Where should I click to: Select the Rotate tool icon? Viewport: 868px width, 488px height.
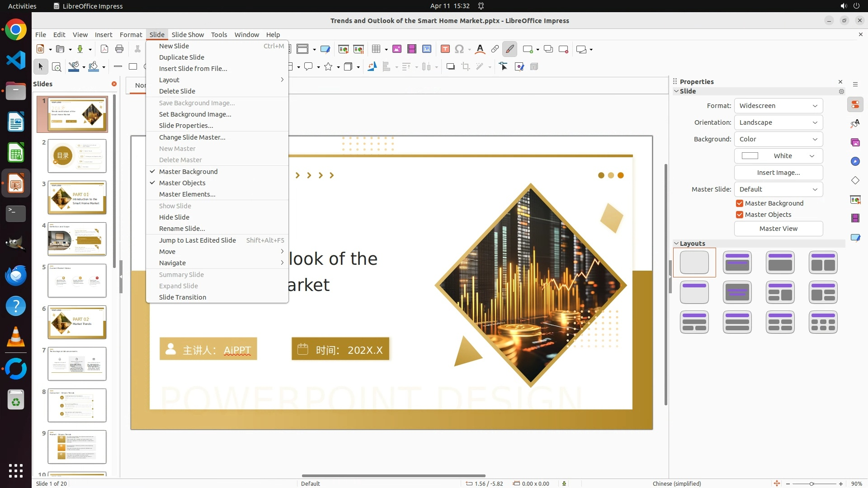pyautogui.click(x=372, y=67)
